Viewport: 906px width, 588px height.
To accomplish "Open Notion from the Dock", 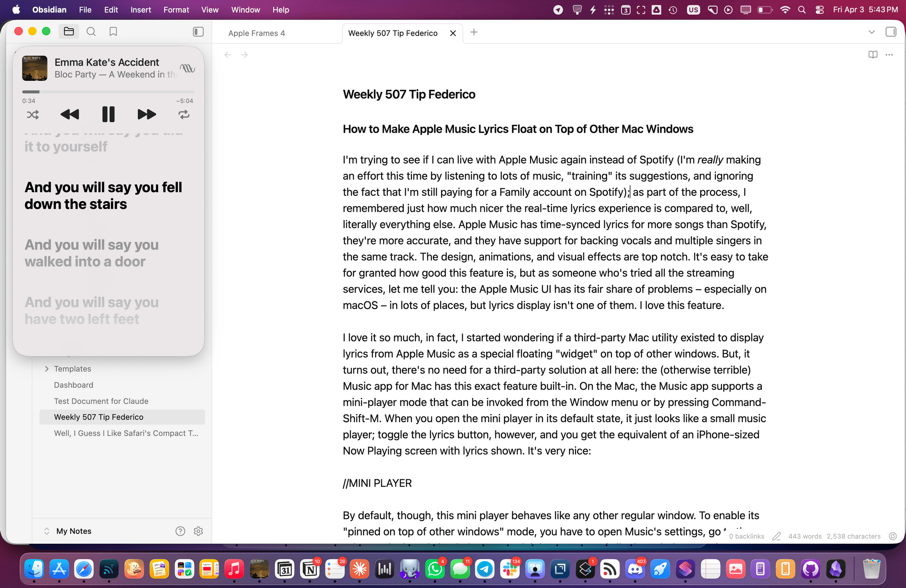I will (310, 569).
